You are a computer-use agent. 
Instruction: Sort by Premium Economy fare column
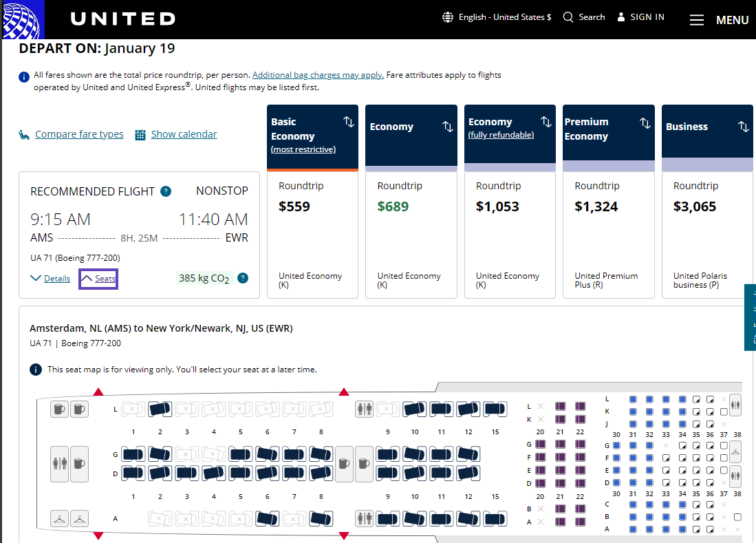(645, 123)
